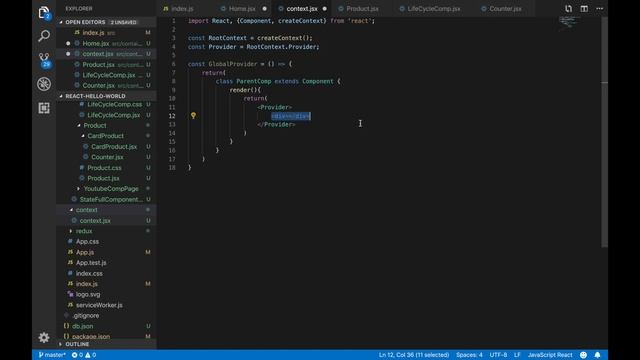640x360 pixels.
Task: Open StateFullComponent file in the tree
Action: click(x=106, y=199)
